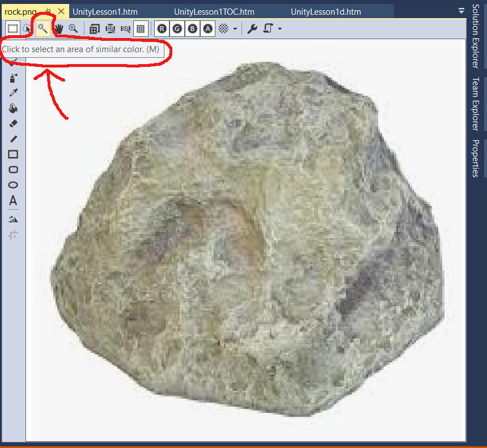Open the document tabs overflow dropdown
The image size is (487, 448).
click(x=461, y=11)
